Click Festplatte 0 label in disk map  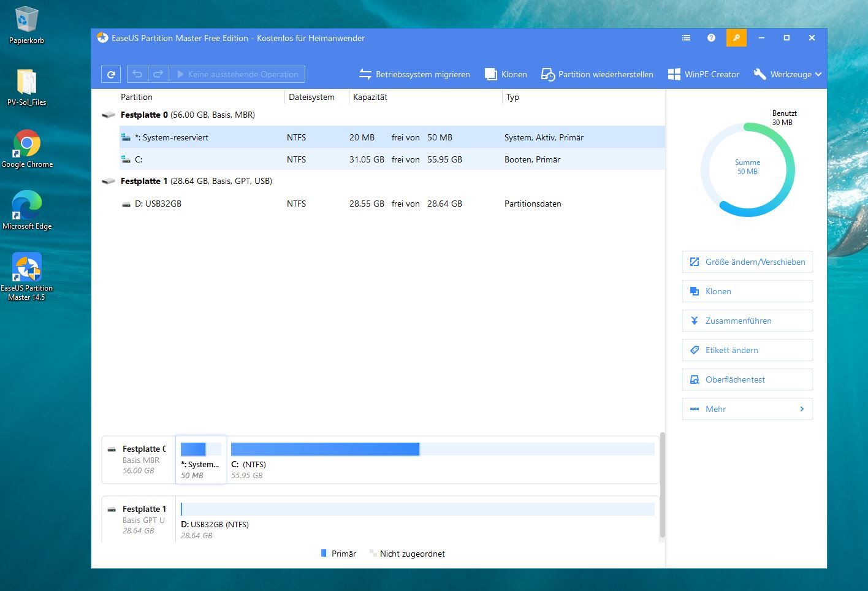click(143, 449)
